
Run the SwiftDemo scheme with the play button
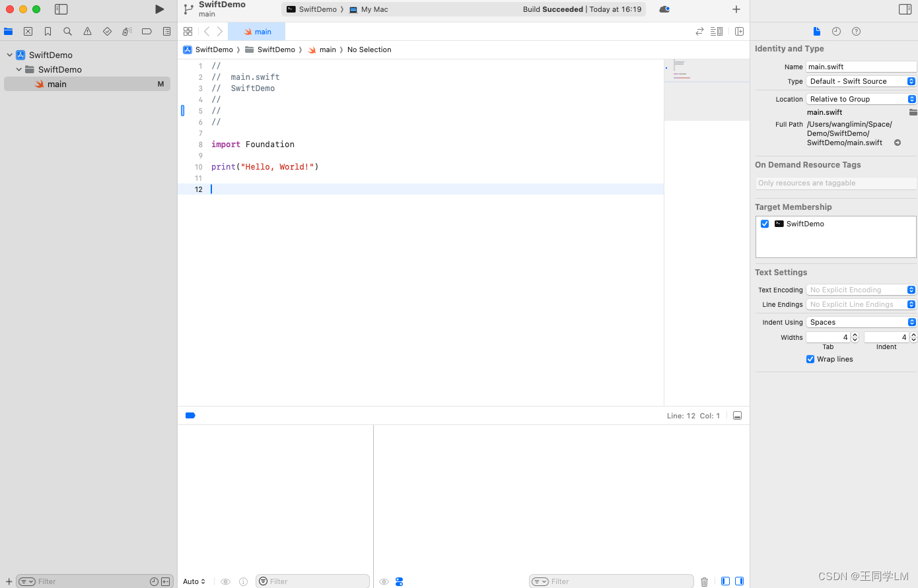click(x=159, y=9)
